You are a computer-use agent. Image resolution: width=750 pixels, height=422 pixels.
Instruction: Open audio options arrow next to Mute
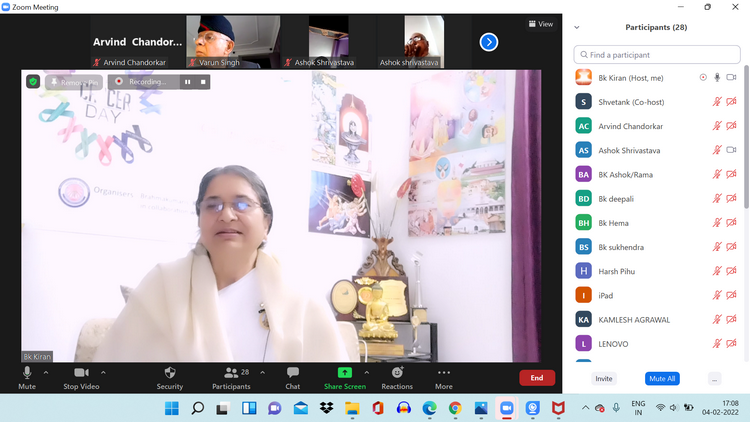46,372
